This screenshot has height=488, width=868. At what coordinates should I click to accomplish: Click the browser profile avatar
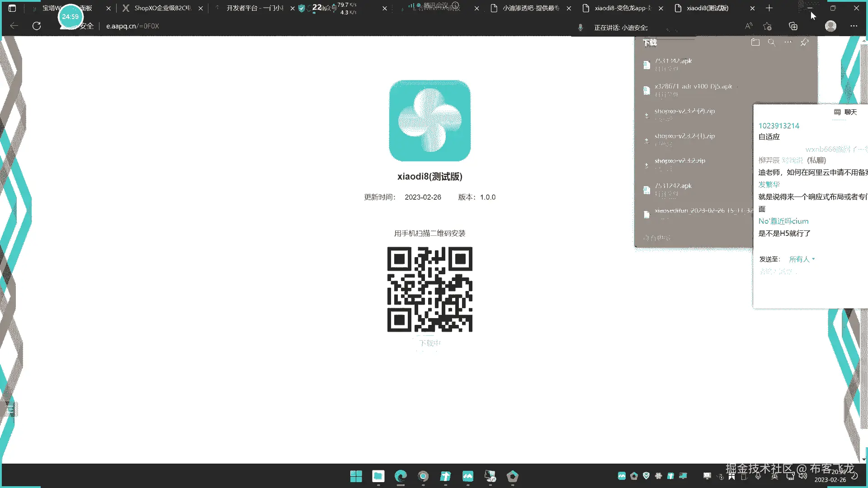(x=830, y=26)
